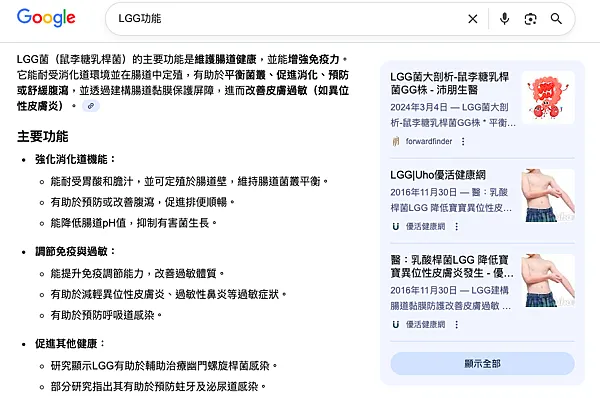Click the line 部分研究指出其有助於預防蛀牙
600x398 pixels.
(x=158, y=387)
